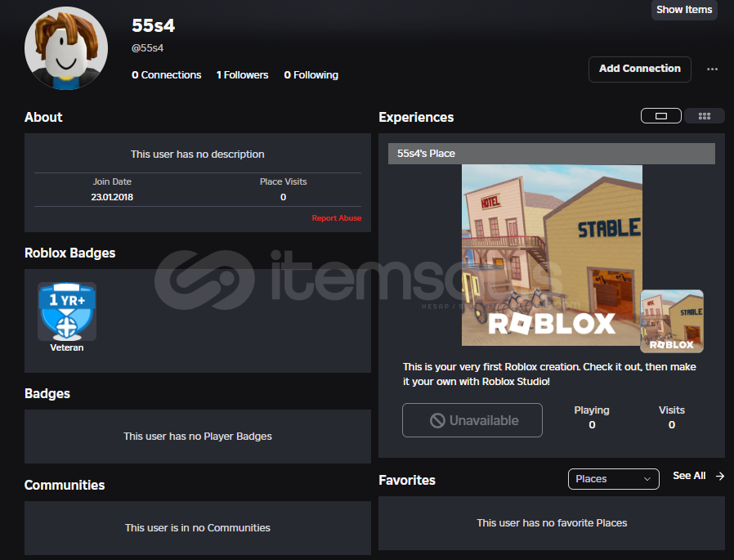Click the Experiences section heading

coord(416,117)
